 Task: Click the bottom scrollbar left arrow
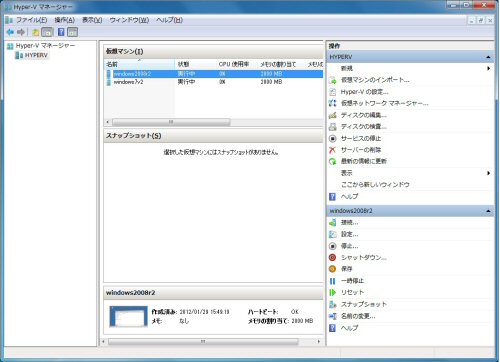coord(103,342)
